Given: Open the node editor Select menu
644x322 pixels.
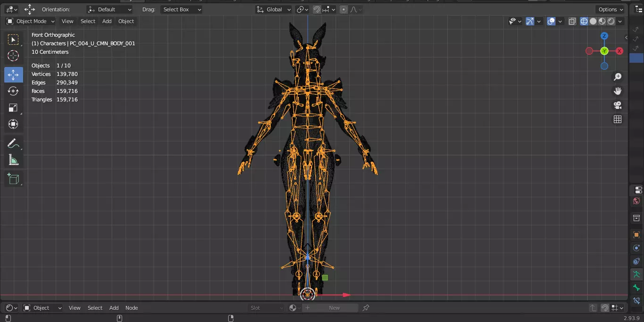Looking at the screenshot, I should 95,308.
